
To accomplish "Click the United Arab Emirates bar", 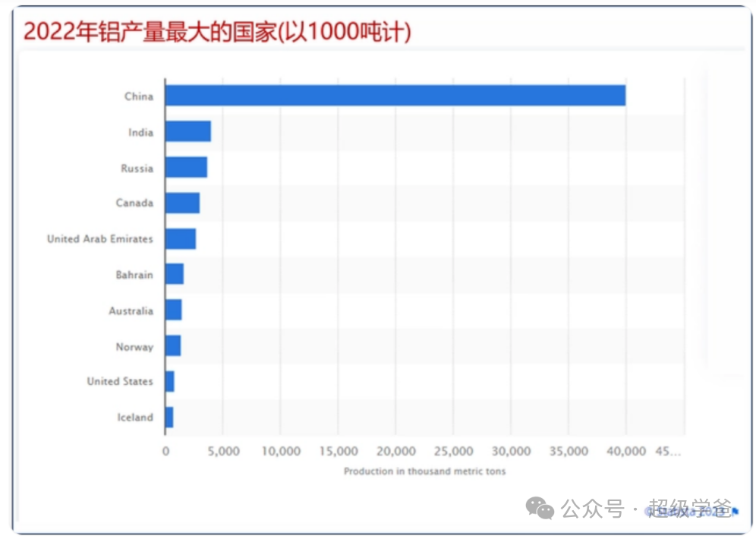I will (181, 239).
